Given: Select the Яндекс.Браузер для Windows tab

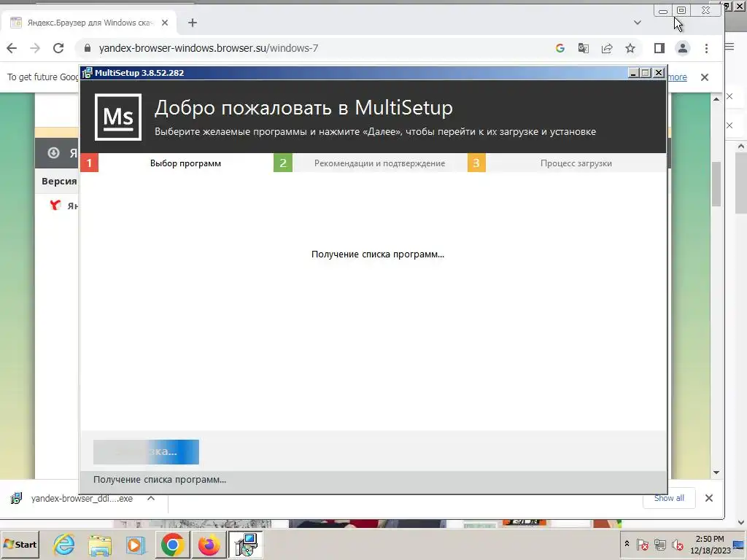Looking at the screenshot, I should pos(90,23).
